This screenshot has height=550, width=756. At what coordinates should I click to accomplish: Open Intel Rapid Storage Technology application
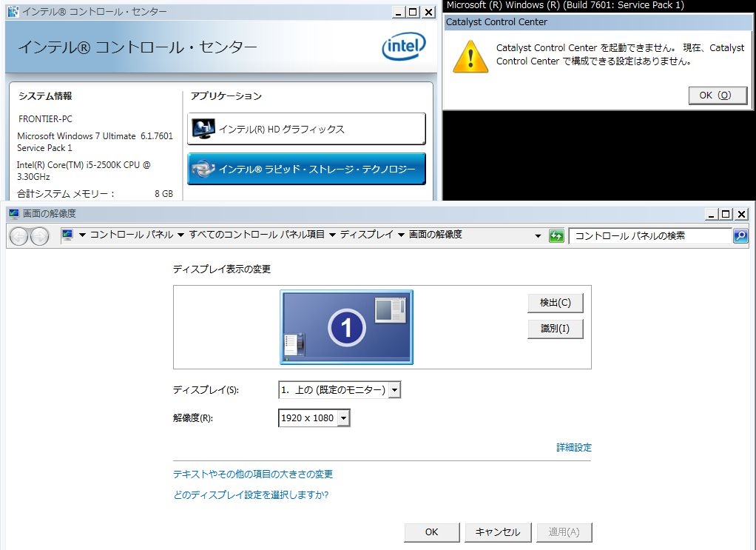(306, 169)
